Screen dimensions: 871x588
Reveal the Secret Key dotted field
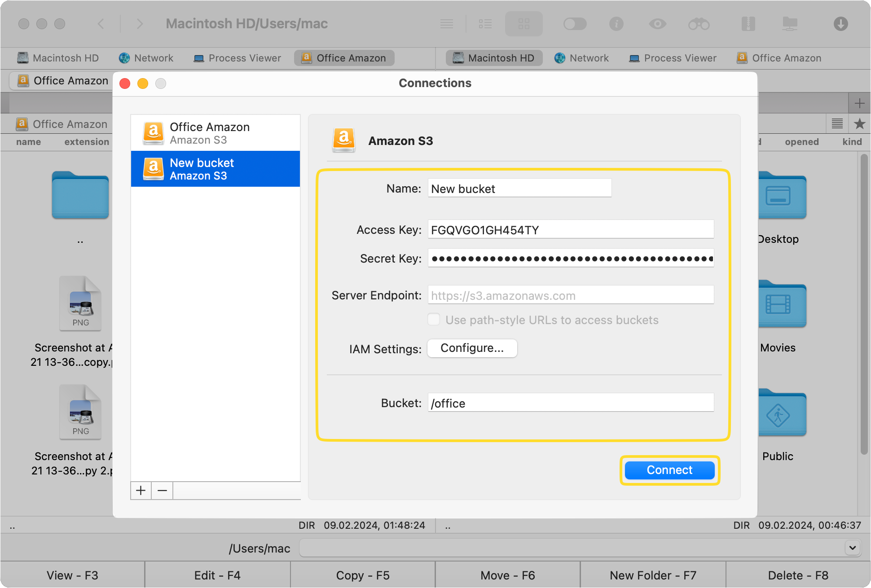click(x=570, y=258)
